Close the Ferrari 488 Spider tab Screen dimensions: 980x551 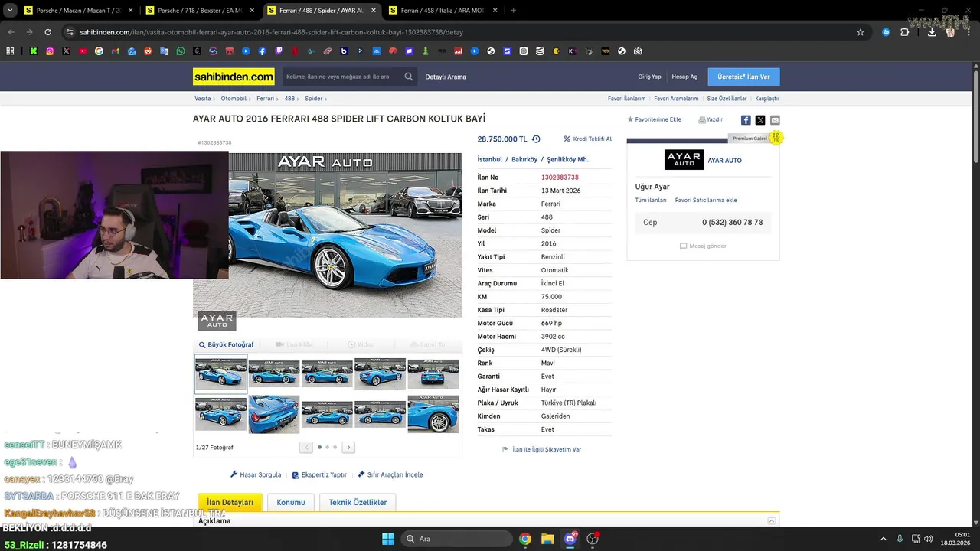374,11
